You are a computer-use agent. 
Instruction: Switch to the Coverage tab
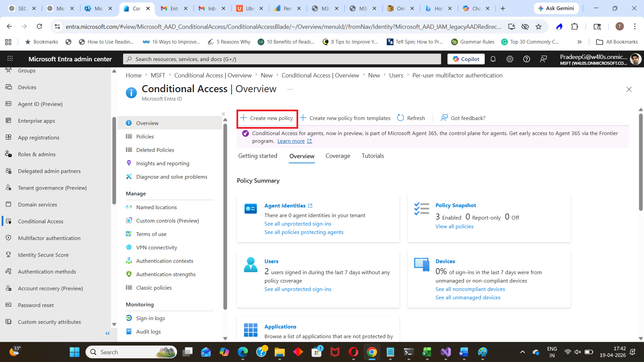coord(337,156)
